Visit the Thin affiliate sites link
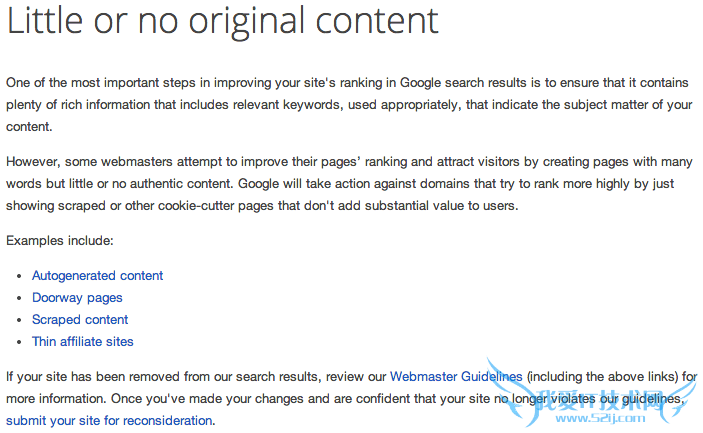 pyautogui.click(x=82, y=341)
